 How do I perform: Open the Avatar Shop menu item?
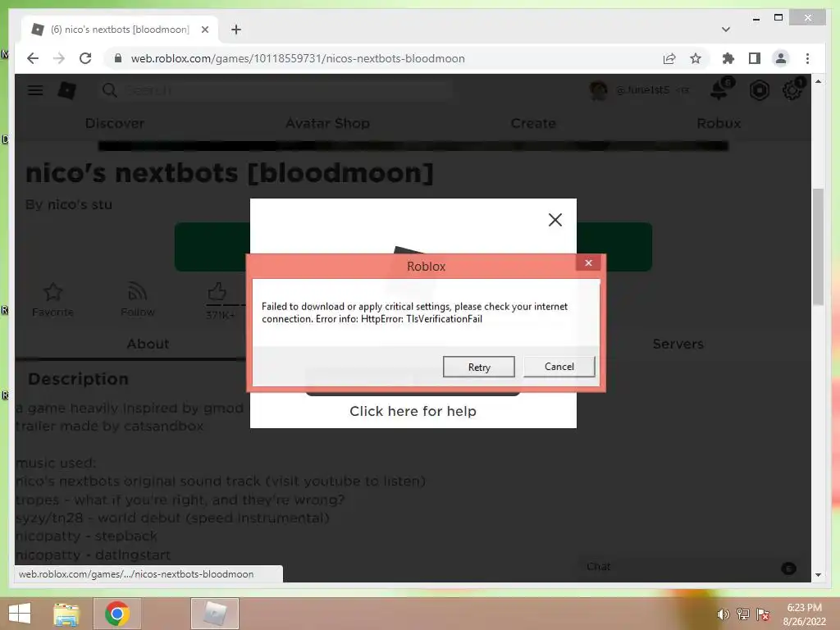click(x=327, y=123)
